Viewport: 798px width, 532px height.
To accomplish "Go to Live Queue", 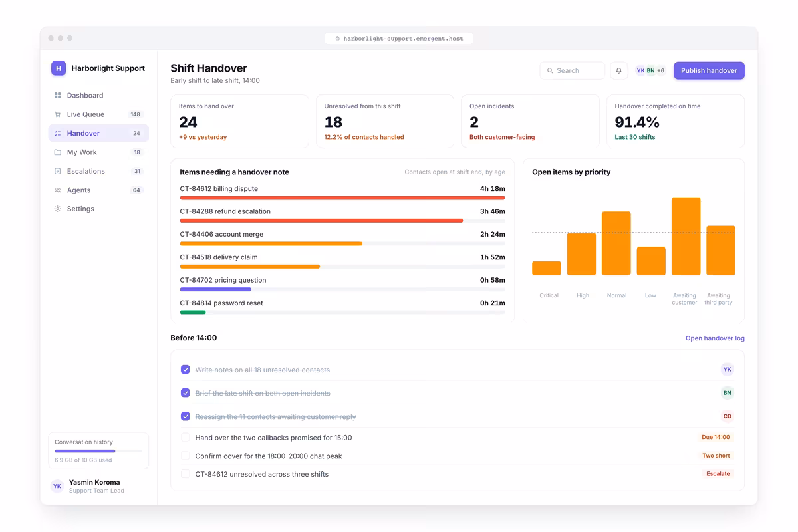I will coord(98,114).
